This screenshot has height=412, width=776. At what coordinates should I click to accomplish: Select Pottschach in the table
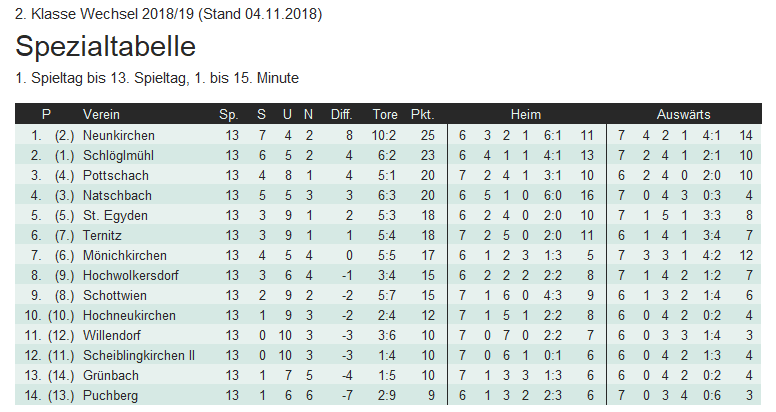pyautogui.click(x=114, y=175)
